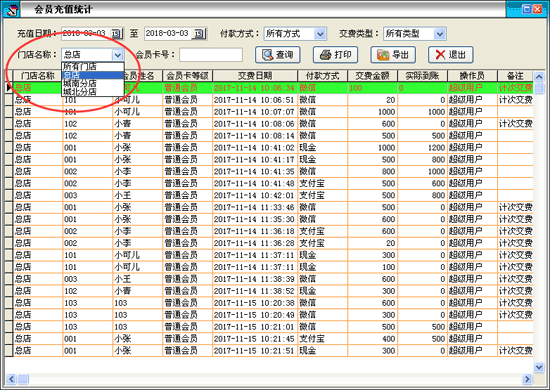Screen dimensions: 550x390
Task: Expand the 付款方式 payment method dropdown
Action: tap(320, 34)
